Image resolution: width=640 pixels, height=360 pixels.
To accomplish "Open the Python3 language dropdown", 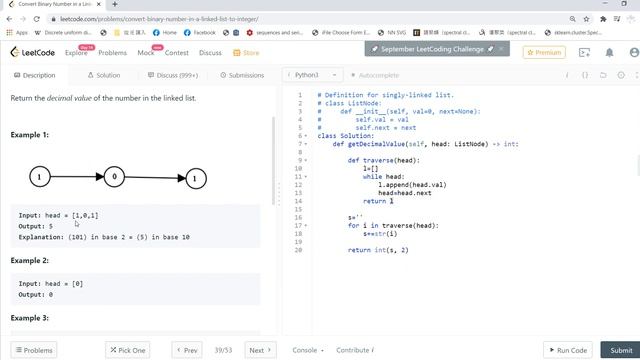I will [x=313, y=75].
